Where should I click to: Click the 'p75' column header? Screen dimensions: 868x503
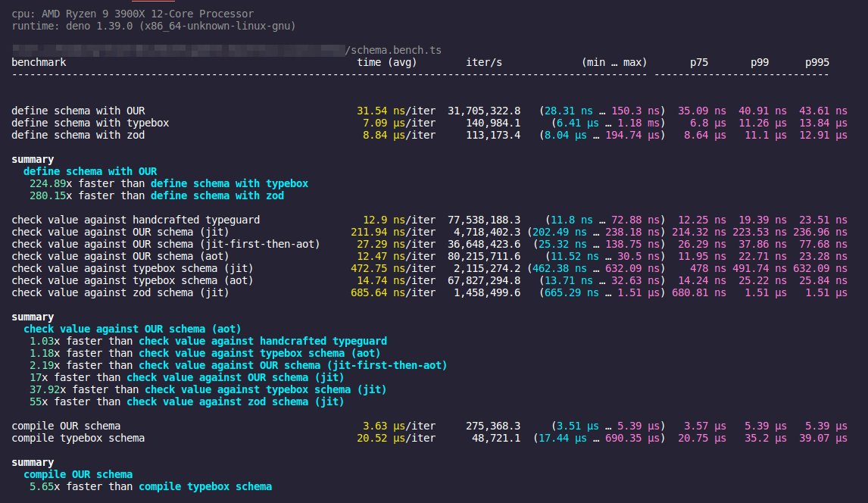coord(698,63)
